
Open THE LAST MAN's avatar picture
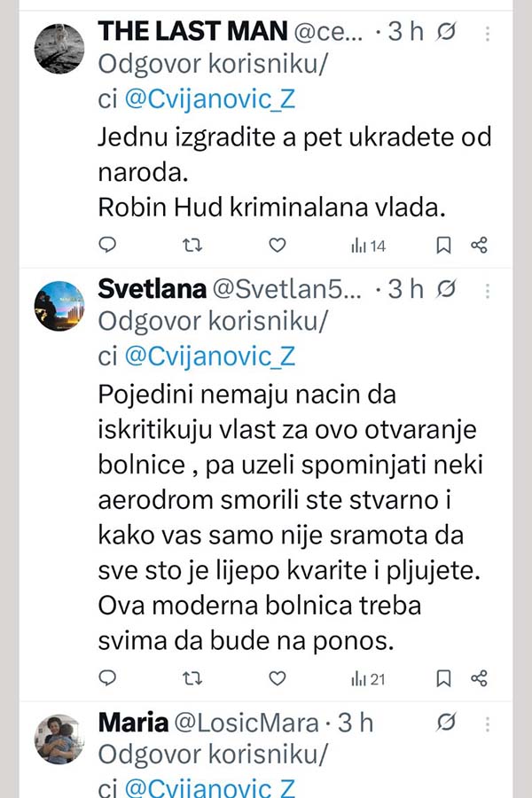click(59, 49)
